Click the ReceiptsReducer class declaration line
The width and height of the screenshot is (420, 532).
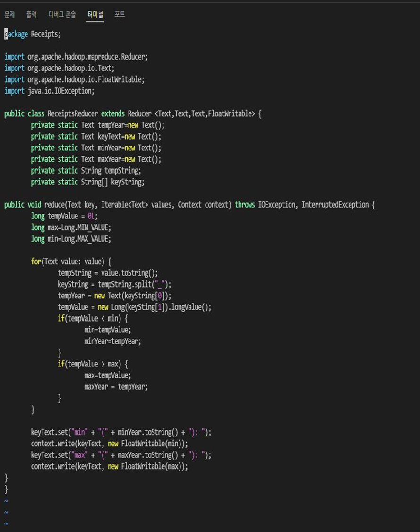click(133, 113)
